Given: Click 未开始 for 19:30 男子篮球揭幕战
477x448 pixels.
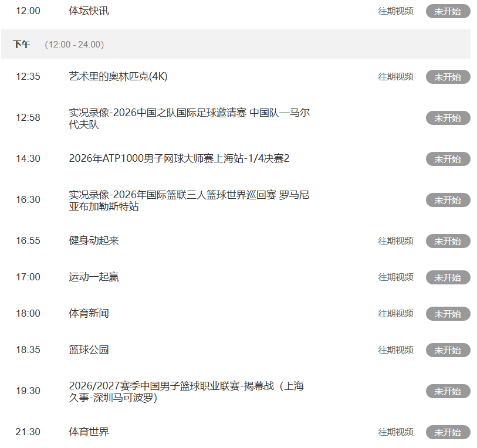Looking at the screenshot, I should pyautogui.click(x=448, y=391).
